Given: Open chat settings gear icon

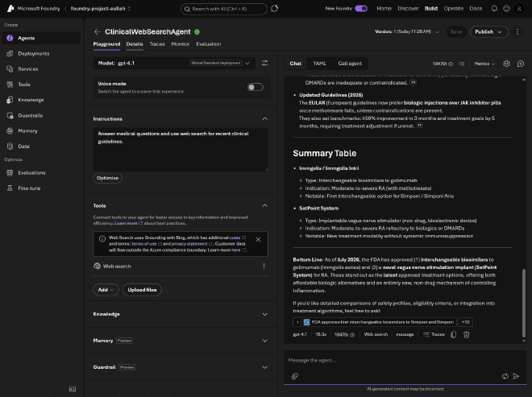Looking at the screenshot, I should pyautogui.click(x=506, y=64).
